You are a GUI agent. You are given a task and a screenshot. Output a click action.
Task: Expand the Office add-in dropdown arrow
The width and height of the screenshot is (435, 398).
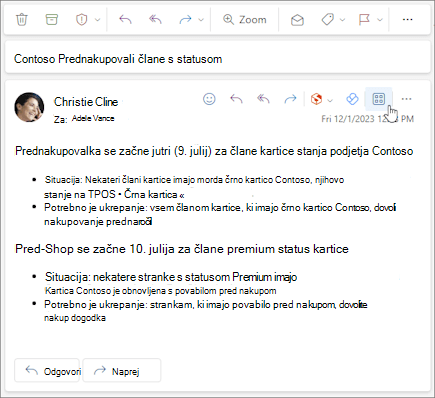tap(330, 100)
